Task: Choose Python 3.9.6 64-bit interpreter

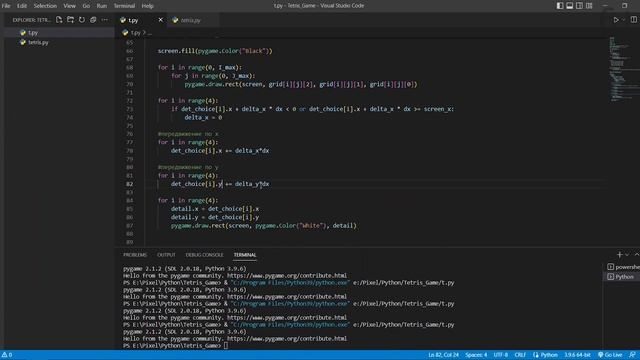Action: tap(578, 355)
